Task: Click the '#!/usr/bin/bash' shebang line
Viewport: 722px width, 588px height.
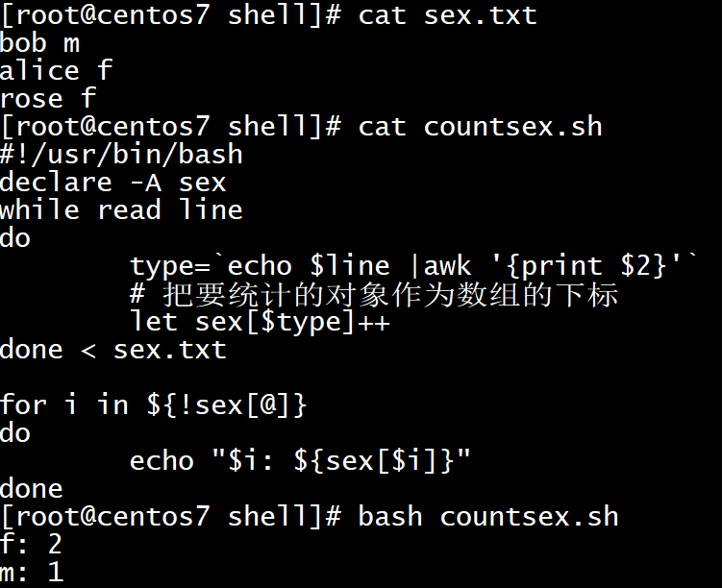Action: click(121, 155)
